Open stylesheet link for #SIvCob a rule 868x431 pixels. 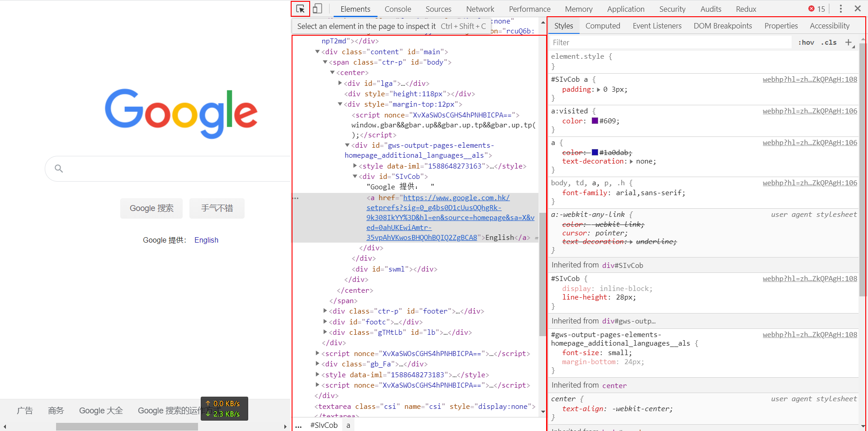[810, 80]
